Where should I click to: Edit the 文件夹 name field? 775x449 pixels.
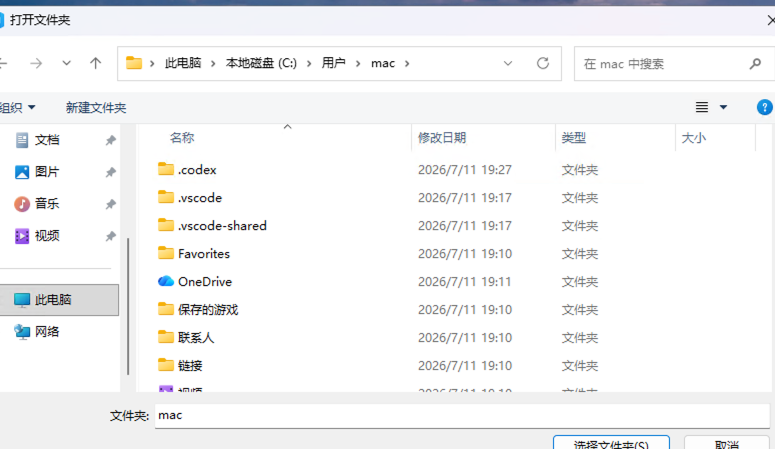coord(462,415)
